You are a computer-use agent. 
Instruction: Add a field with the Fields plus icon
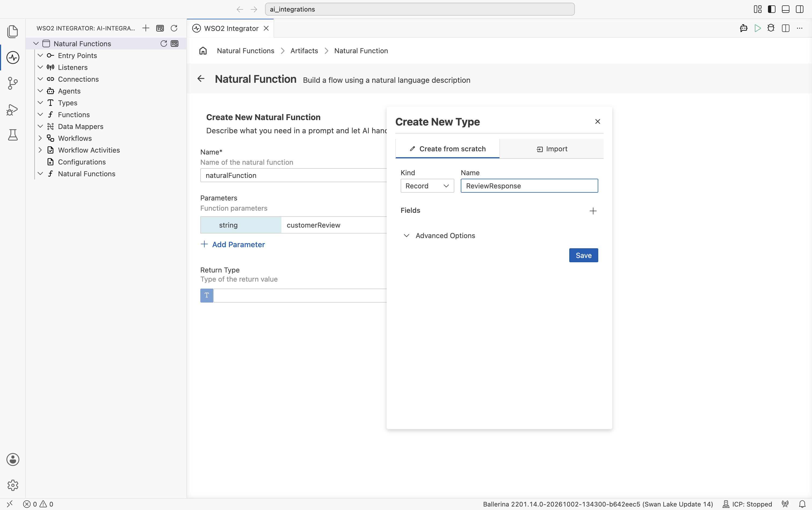point(593,211)
